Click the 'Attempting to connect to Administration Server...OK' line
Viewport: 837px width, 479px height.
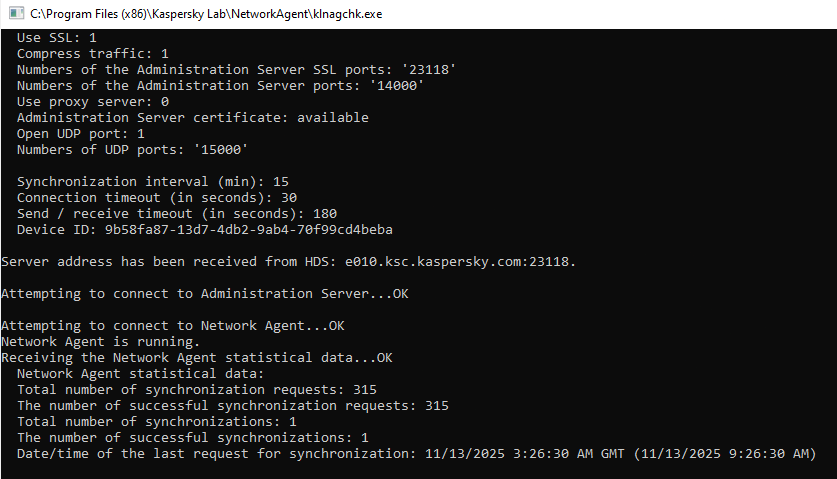point(205,293)
